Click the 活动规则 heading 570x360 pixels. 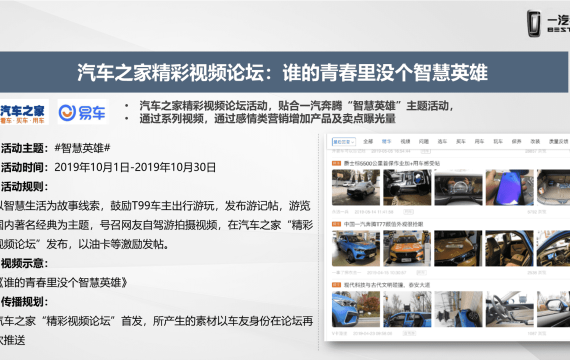tap(24, 187)
